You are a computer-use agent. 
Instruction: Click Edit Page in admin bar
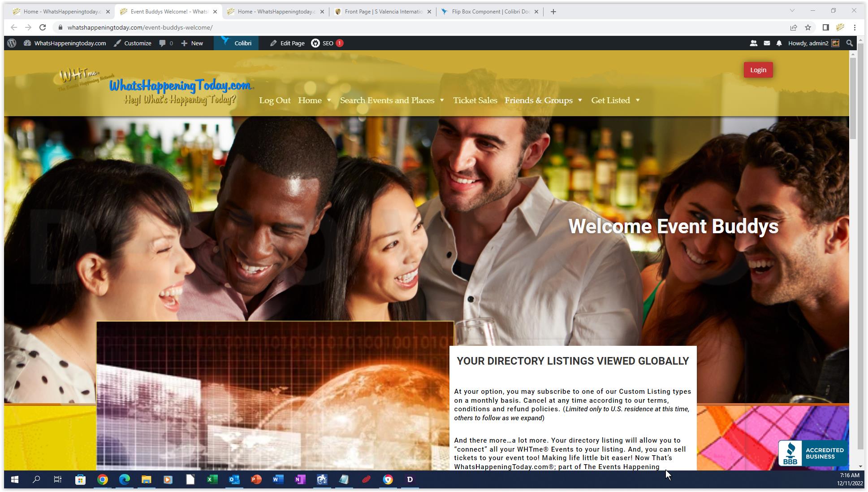point(287,43)
